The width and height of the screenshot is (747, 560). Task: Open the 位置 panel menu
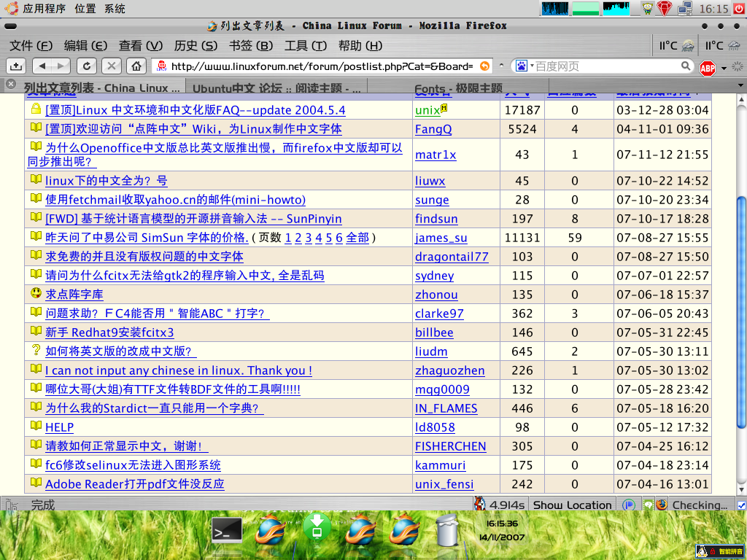pyautogui.click(x=85, y=9)
